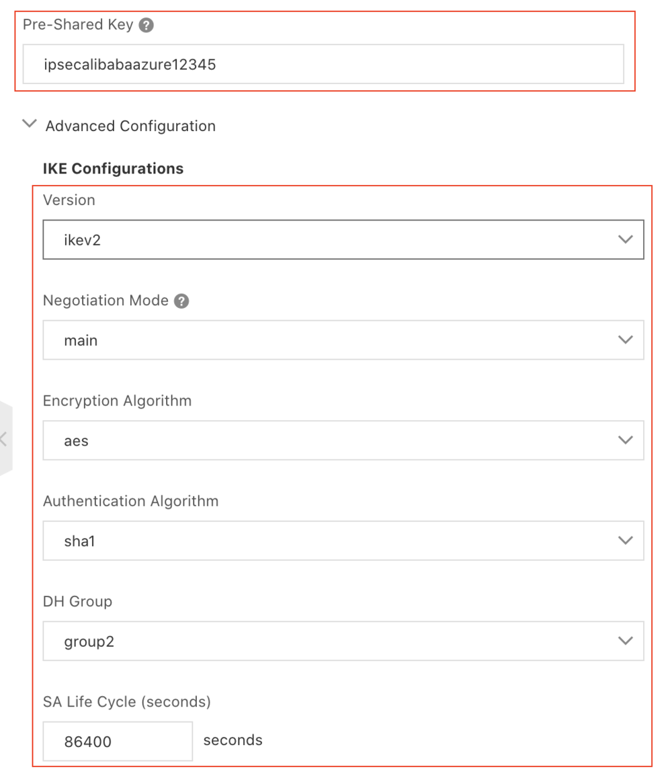Screen dimensions: 672x784
Task: Open the Encryption Algorithm dropdown showing aes
Action: coord(343,441)
